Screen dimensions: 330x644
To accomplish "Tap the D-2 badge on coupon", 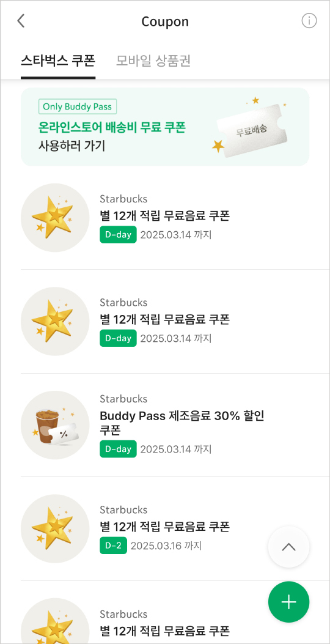I will [113, 546].
